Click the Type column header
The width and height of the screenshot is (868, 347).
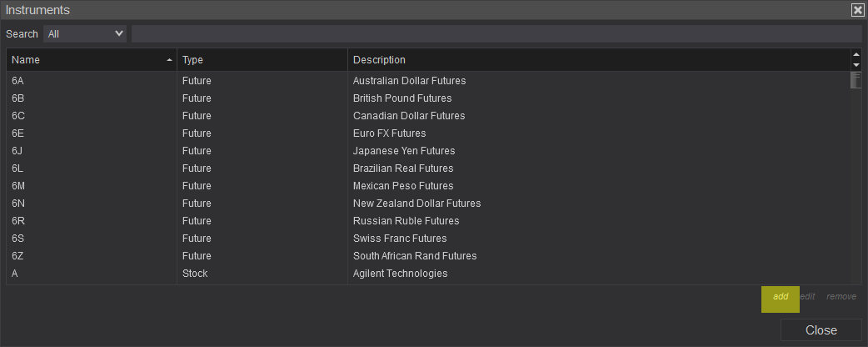(262, 60)
